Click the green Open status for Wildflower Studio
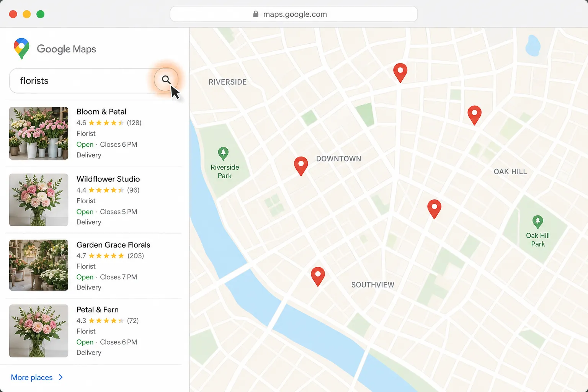 tap(85, 212)
